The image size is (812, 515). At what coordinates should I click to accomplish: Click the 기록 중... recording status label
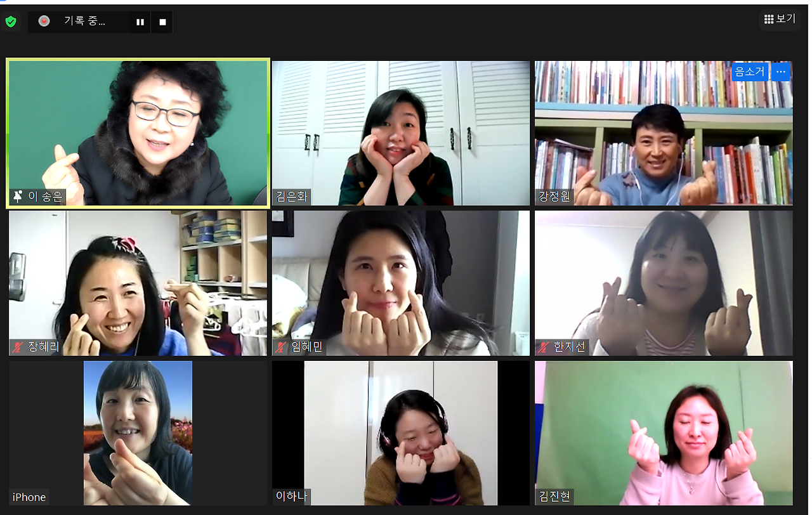[84, 21]
